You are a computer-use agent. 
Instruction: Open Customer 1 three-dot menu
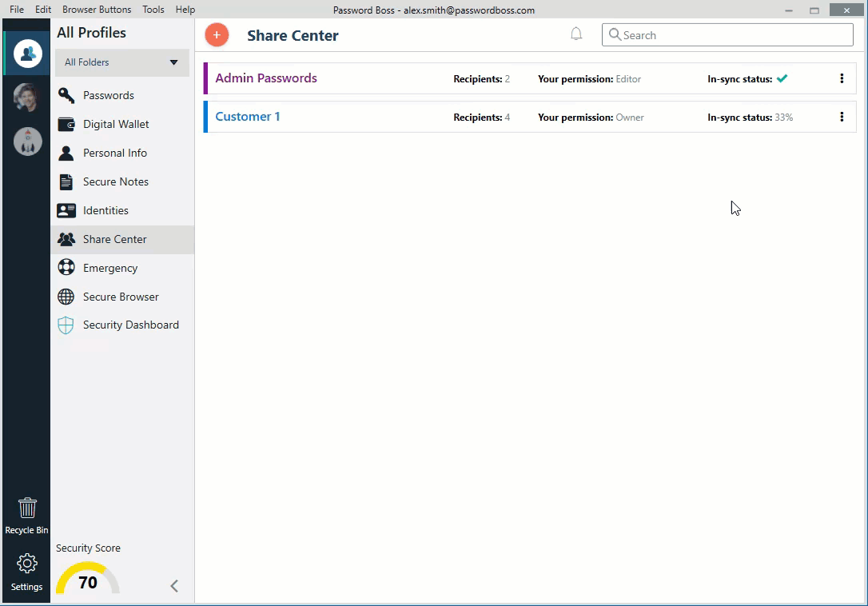[x=842, y=117]
